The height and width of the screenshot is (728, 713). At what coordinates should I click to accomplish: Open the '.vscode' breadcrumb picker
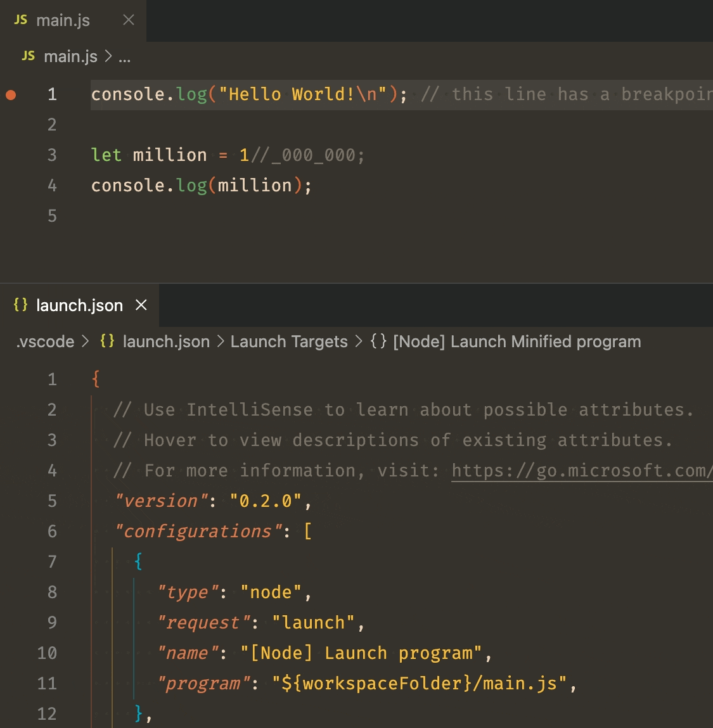tap(44, 342)
